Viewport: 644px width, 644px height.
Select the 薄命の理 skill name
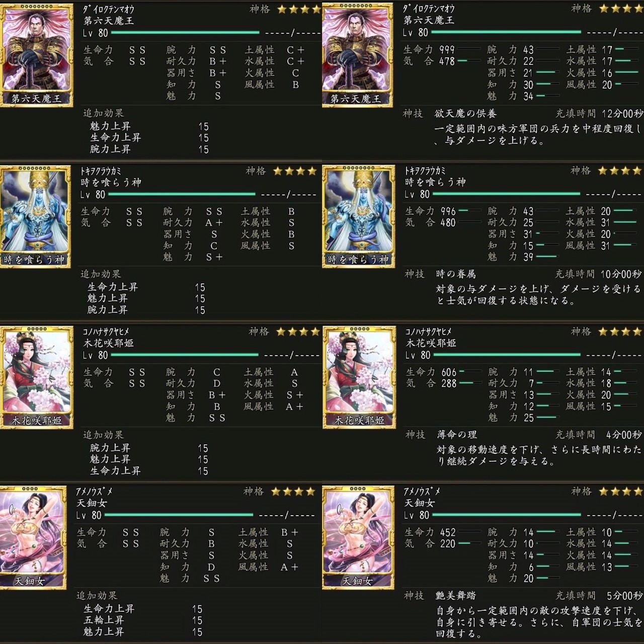(457, 435)
